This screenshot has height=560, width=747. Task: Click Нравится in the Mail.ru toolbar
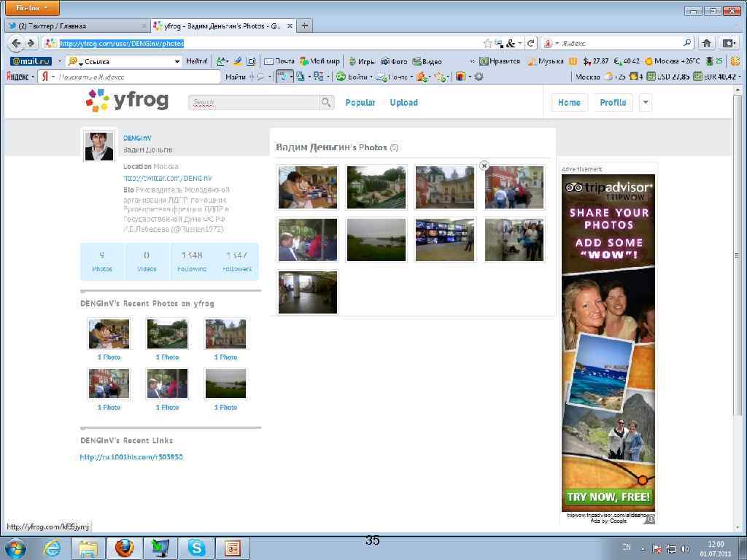500,61
